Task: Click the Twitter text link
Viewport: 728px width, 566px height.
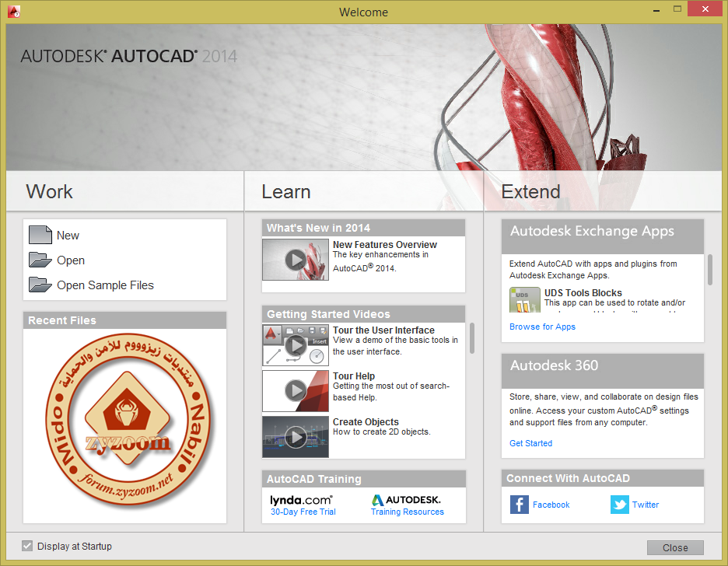Action: point(646,505)
